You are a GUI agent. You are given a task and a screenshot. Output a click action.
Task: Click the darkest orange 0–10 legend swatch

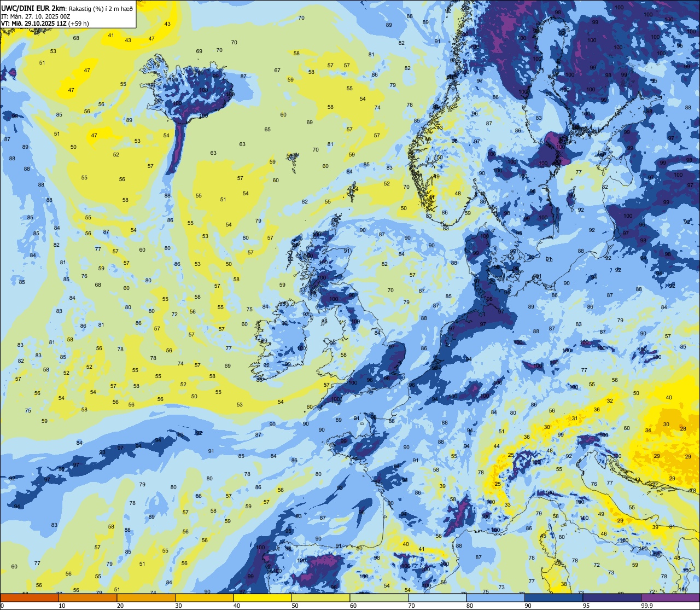[x=30, y=597]
